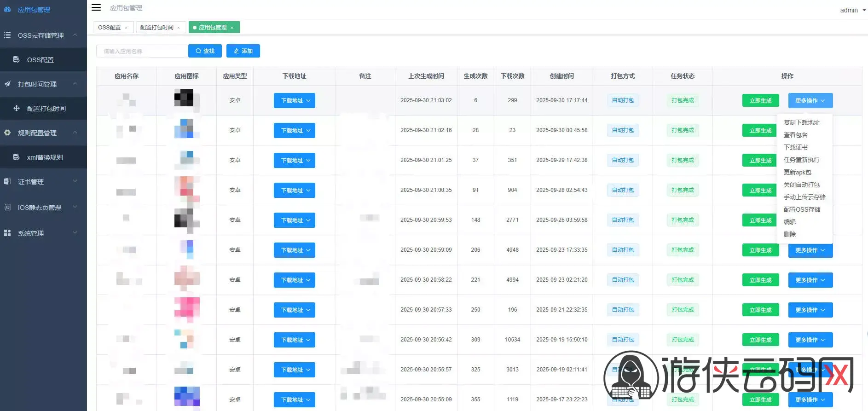Screen dimensions: 868x411
Task: Choose 关闭自动打包 in the dropdown menu
Action: [x=801, y=185]
